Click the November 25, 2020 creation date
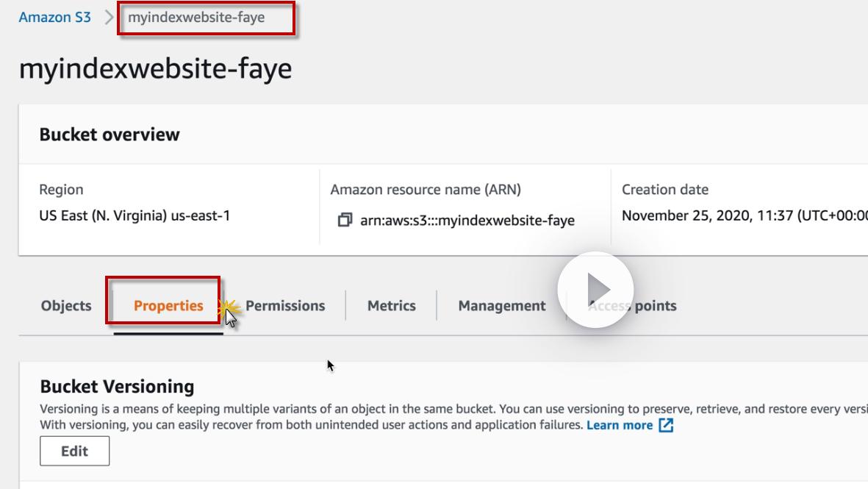 pos(744,216)
